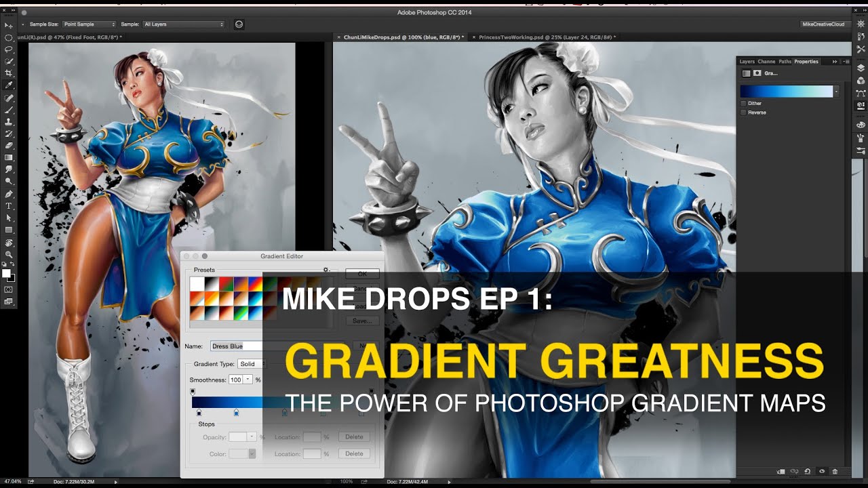Select the Quick Selection tool
This screenshot has width=868, height=488.
click(x=9, y=61)
